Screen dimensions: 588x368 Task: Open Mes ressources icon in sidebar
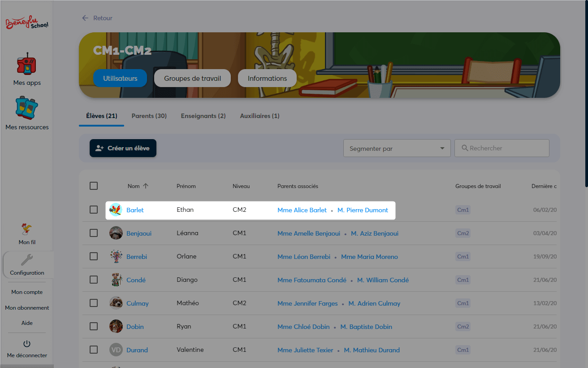[27, 109]
